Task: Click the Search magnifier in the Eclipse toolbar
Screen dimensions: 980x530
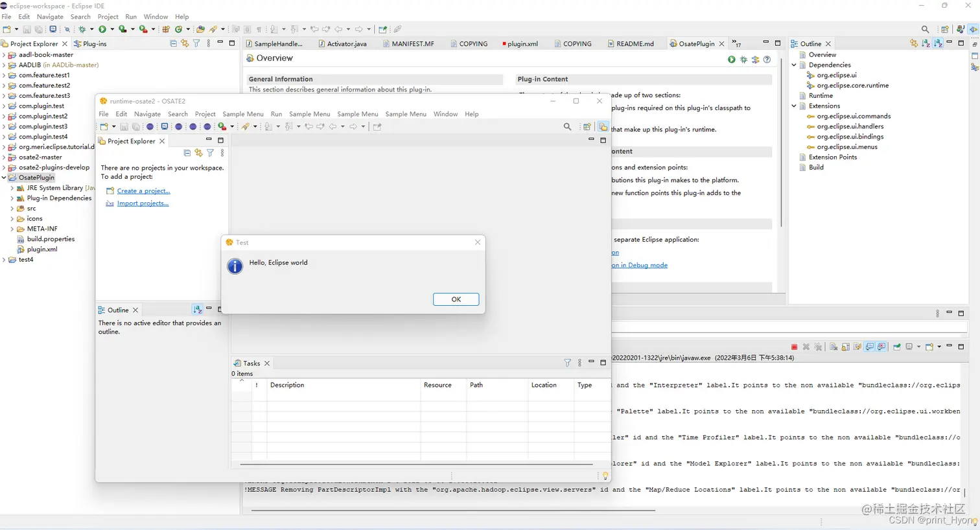Action: [x=925, y=29]
